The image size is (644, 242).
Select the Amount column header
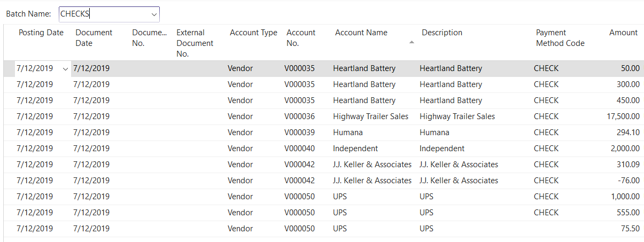coord(623,33)
